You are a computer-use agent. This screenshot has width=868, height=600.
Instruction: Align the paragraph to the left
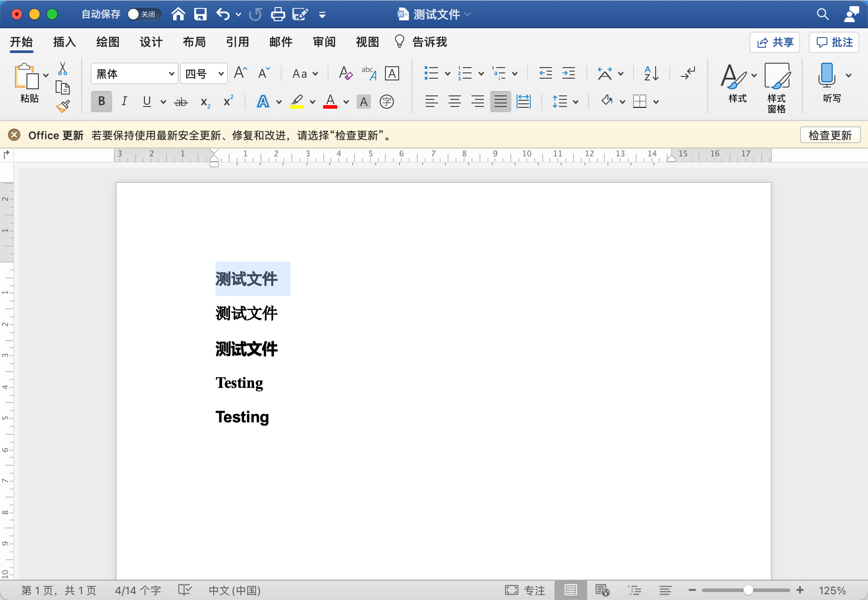pos(432,102)
